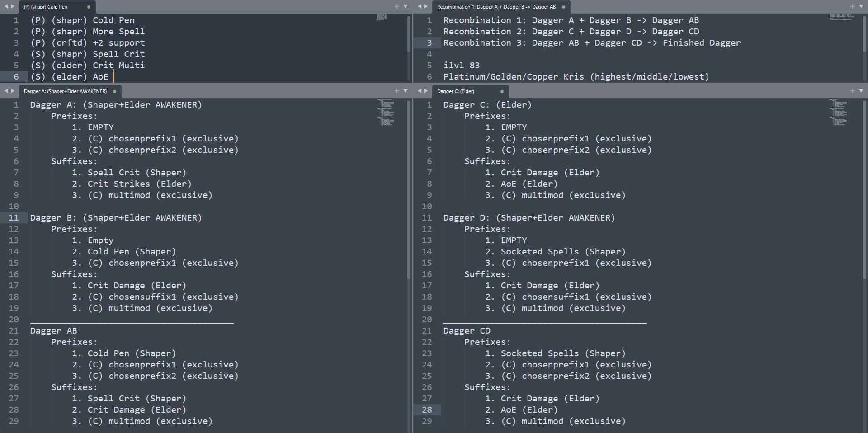Viewport: 868px width, 433px height.
Task: Close the Recombination 1 tab via its dot
Action: click(x=563, y=7)
